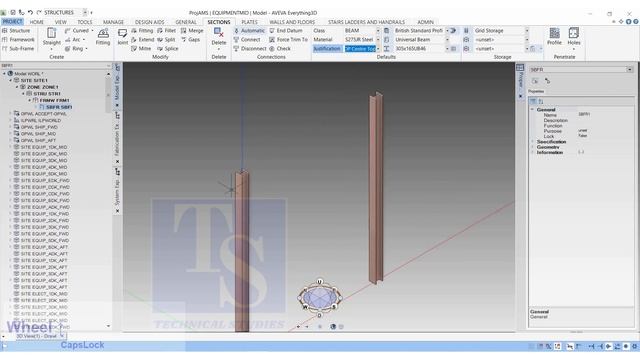Screen dimensions: 640x360
Task: Select the small Fitting tool in Modify
Action: point(142,31)
